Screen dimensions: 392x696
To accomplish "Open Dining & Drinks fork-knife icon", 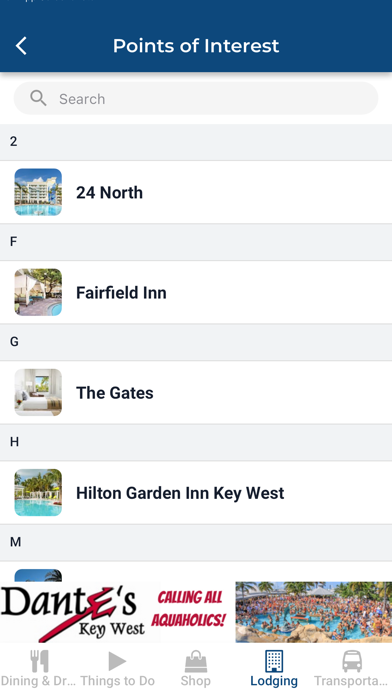I will (x=39, y=661).
